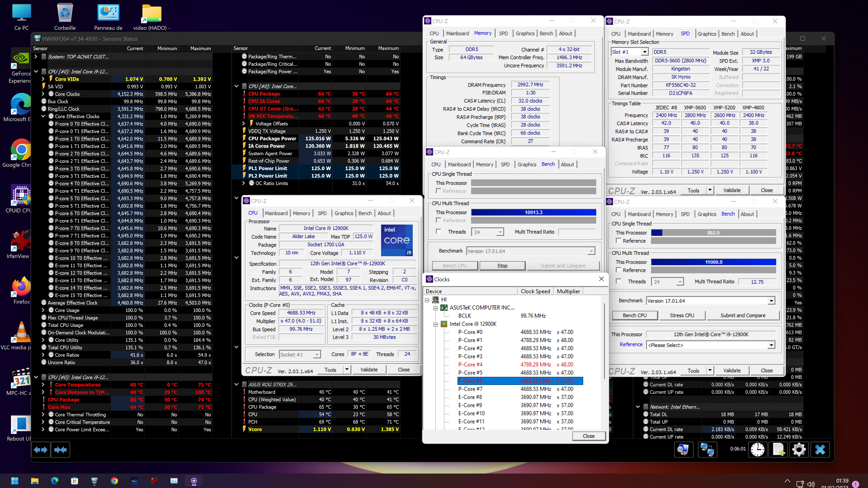Click Bench CPU button beside Stress CPU

634,315
